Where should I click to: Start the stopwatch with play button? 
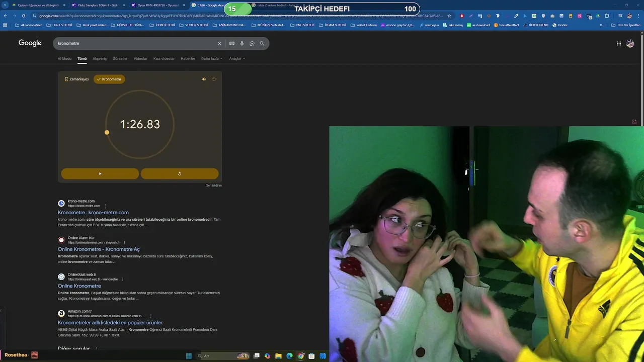(x=100, y=173)
